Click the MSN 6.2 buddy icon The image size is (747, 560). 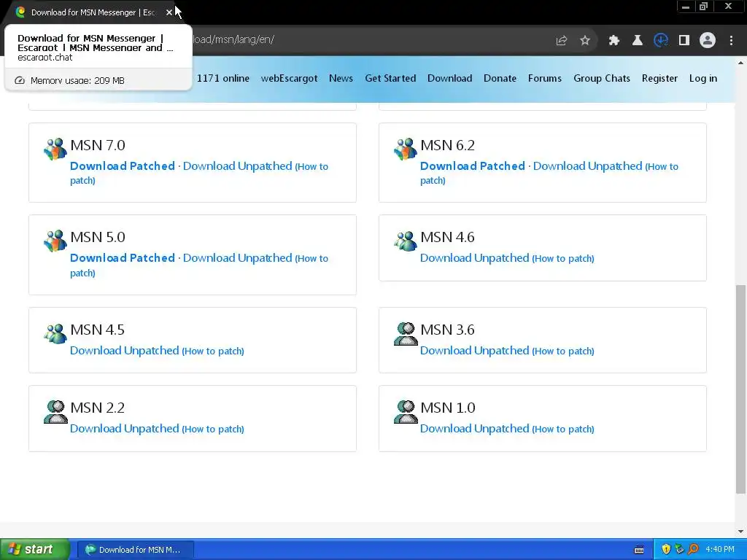[x=406, y=149]
